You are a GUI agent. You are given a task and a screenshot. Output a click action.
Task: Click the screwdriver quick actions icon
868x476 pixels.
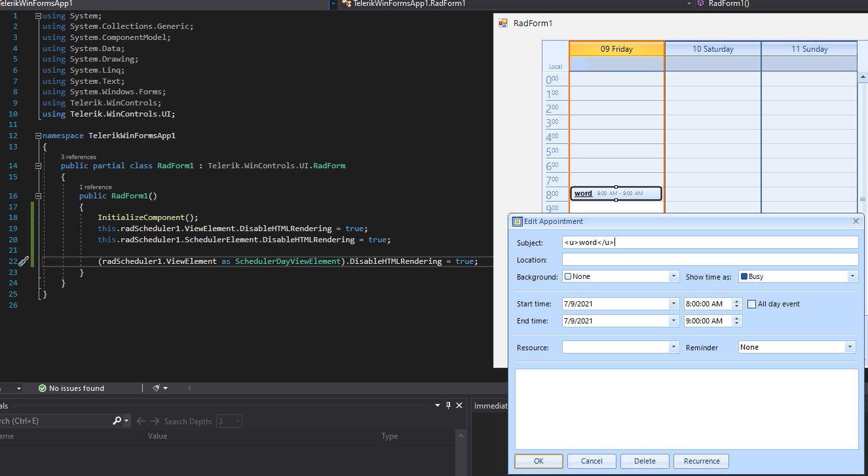24,261
